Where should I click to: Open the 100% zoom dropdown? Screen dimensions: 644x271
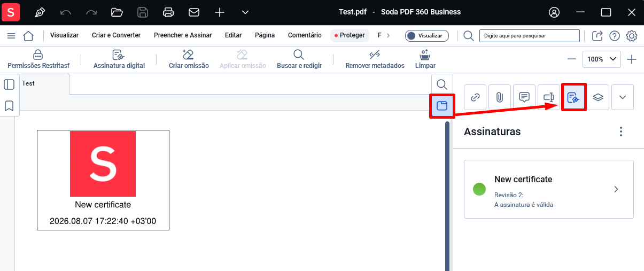(602, 59)
